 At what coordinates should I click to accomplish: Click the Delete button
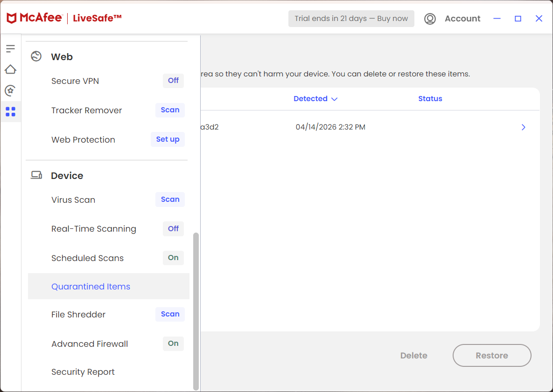click(413, 355)
